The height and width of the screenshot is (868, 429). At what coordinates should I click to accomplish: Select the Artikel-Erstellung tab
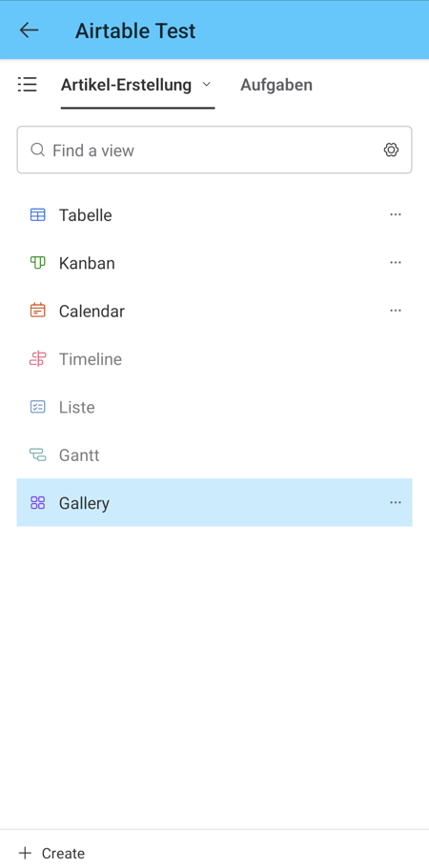pyautogui.click(x=126, y=85)
